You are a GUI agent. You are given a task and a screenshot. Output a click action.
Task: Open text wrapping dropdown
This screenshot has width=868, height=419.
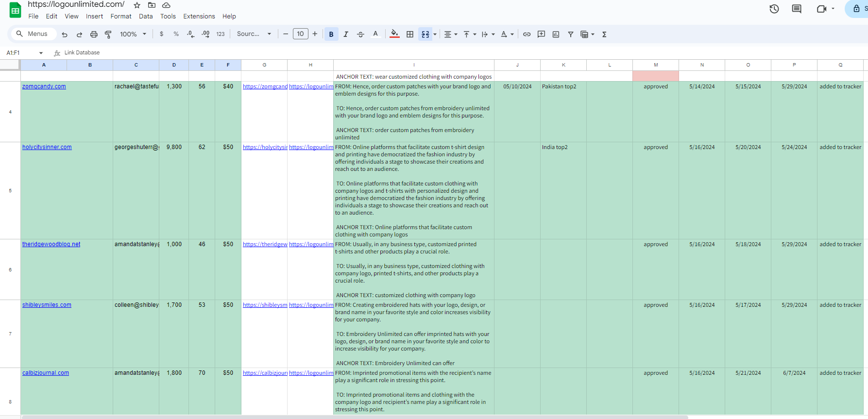tap(488, 34)
